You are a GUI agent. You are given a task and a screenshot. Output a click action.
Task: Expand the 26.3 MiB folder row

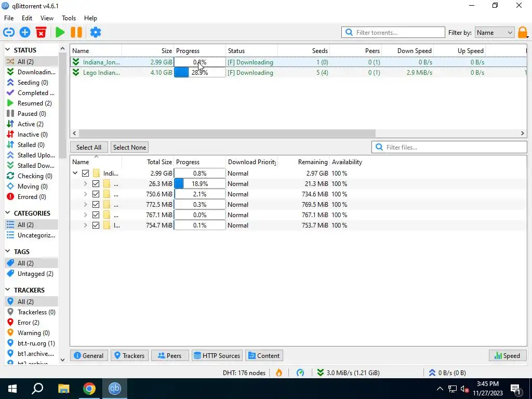86,184
